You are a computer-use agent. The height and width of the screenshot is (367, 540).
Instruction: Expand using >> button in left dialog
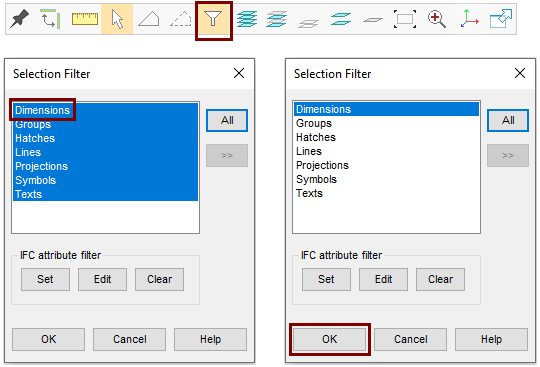[x=227, y=156]
